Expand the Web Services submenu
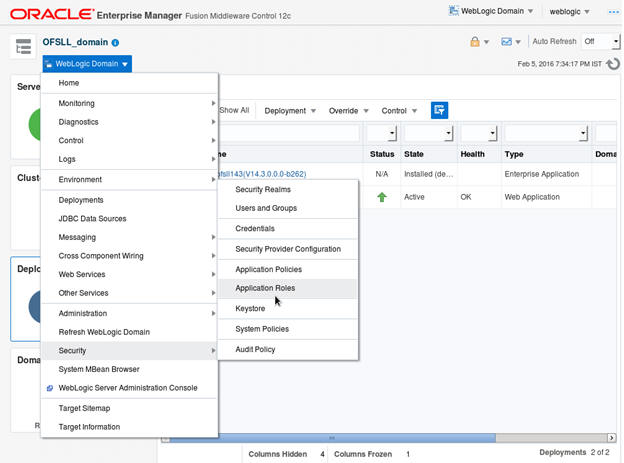Screen dimensions: 624x463 click(129, 274)
